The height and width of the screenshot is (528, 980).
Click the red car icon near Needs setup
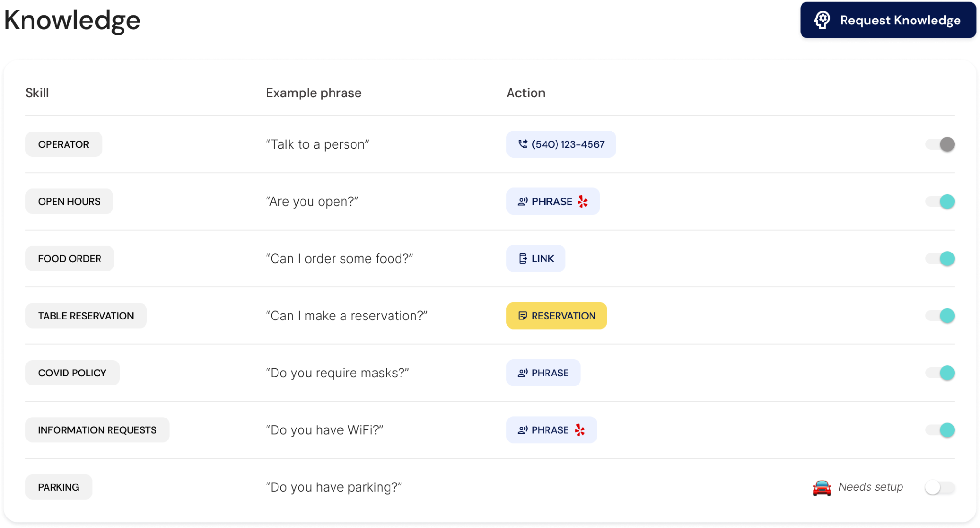click(x=822, y=487)
